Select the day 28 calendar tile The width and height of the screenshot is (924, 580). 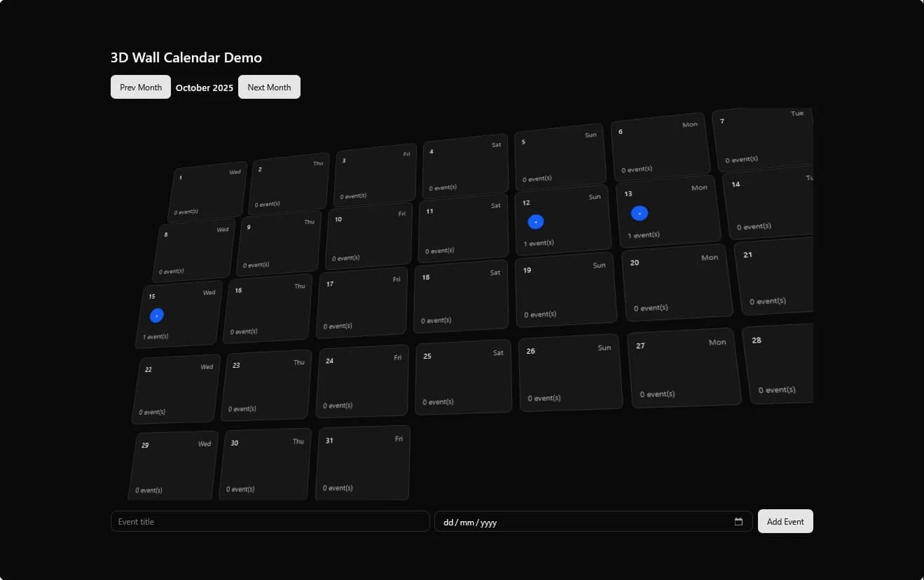[x=779, y=364]
